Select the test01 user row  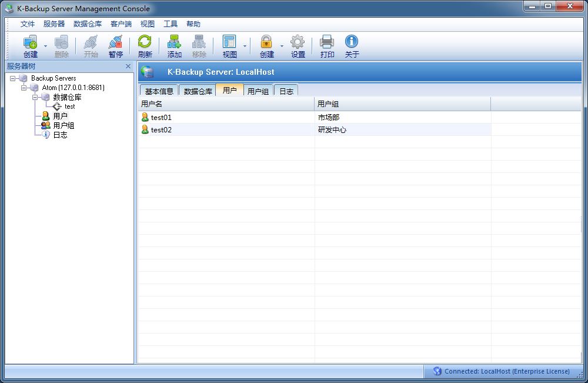[314, 118]
